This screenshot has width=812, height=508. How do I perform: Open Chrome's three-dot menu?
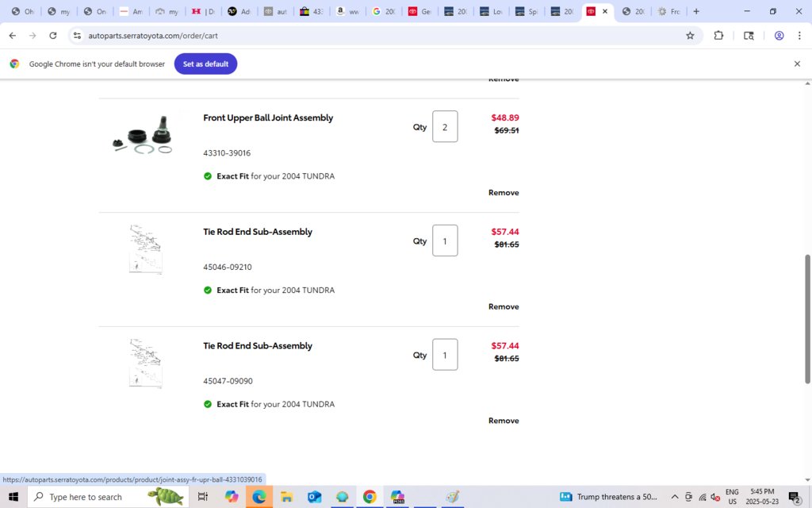pos(799,35)
